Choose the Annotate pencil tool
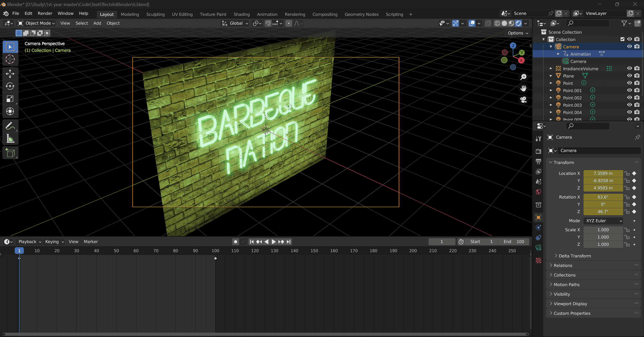The height and width of the screenshot is (337, 644). pyautogui.click(x=10, y=126)
